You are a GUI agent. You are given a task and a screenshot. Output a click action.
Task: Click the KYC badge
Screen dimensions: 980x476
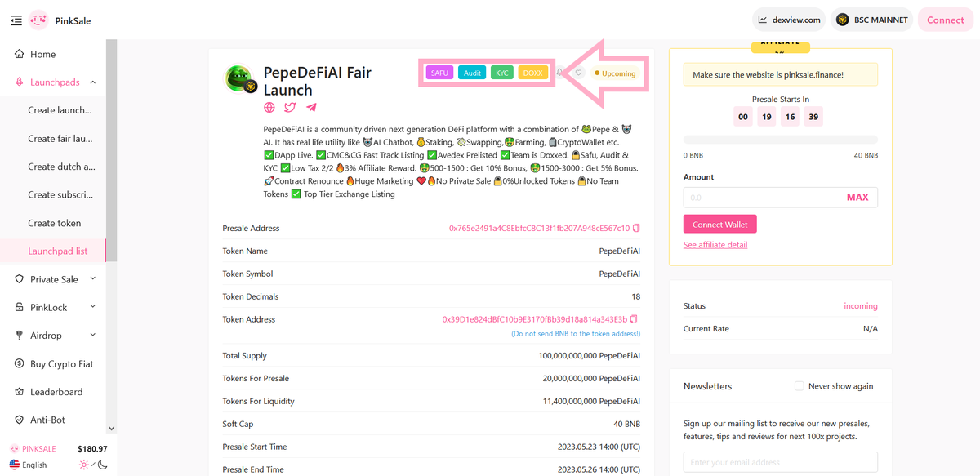[501, 73]
